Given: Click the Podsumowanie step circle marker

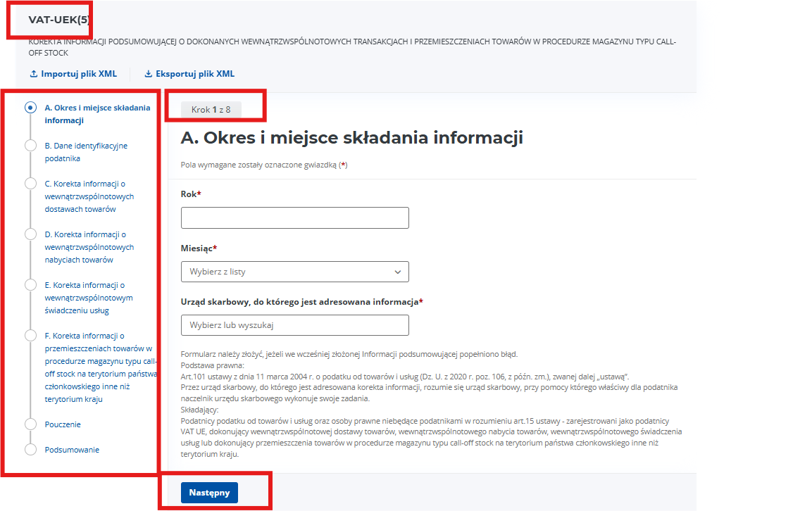Looking at the screenshot, I should (30, 450).
